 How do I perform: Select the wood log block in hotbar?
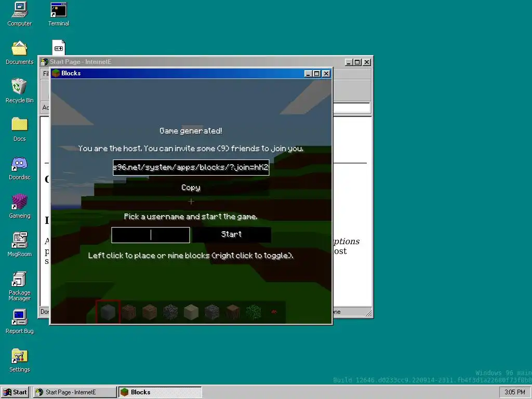[x=233, y=312]
